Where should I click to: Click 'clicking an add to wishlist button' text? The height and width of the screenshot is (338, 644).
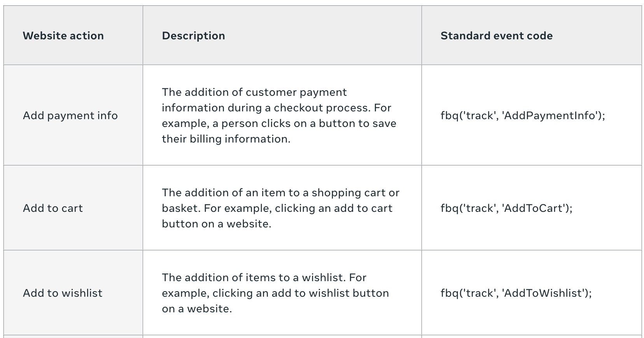tap(301, 293)
